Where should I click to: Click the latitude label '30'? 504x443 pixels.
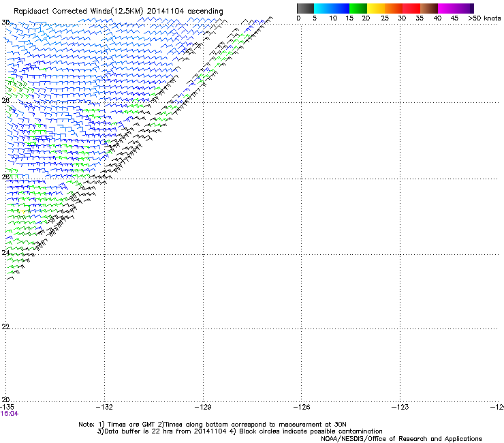tap(5, 22)
